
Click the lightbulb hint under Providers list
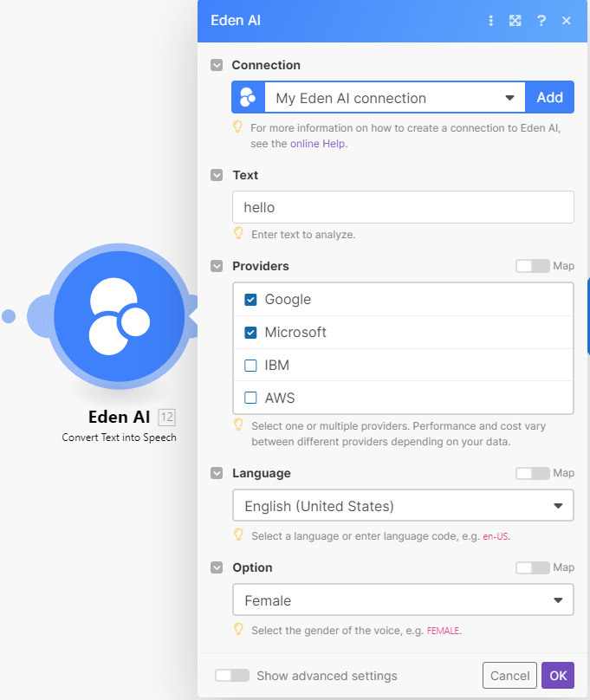point(239,425)
